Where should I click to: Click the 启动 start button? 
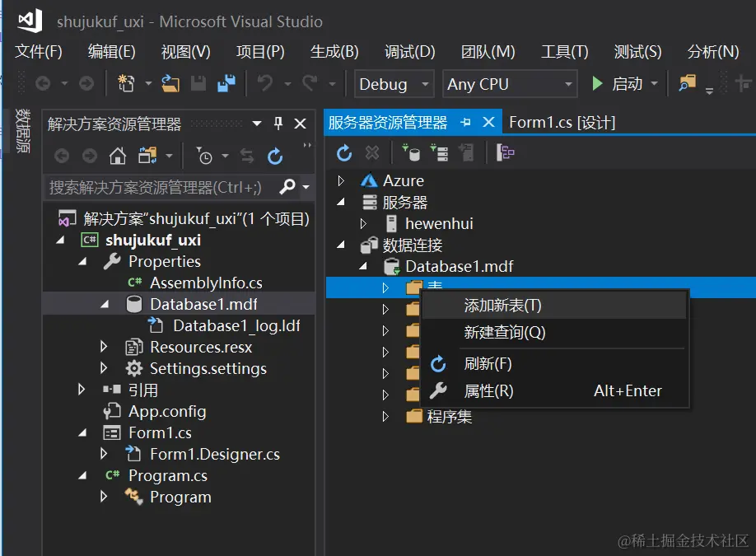click(617, 84)
